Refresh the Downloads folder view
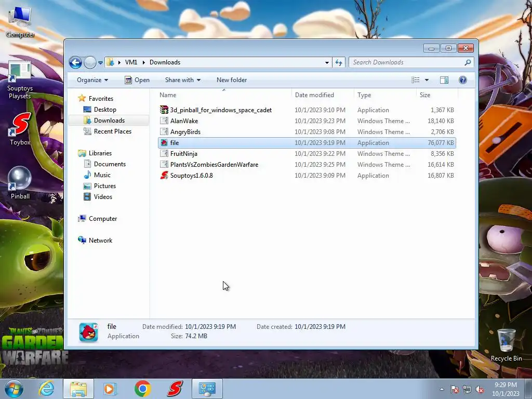 pyautogui.click(x=339, y=62)
